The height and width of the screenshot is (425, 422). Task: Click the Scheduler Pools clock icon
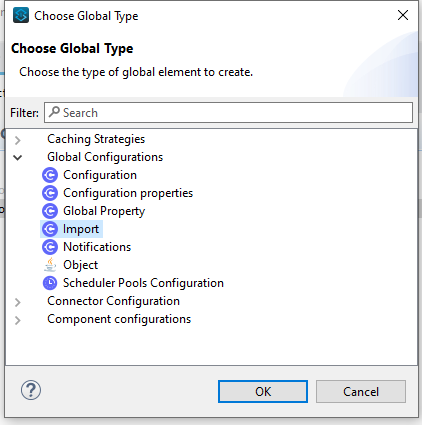(50, 283)
